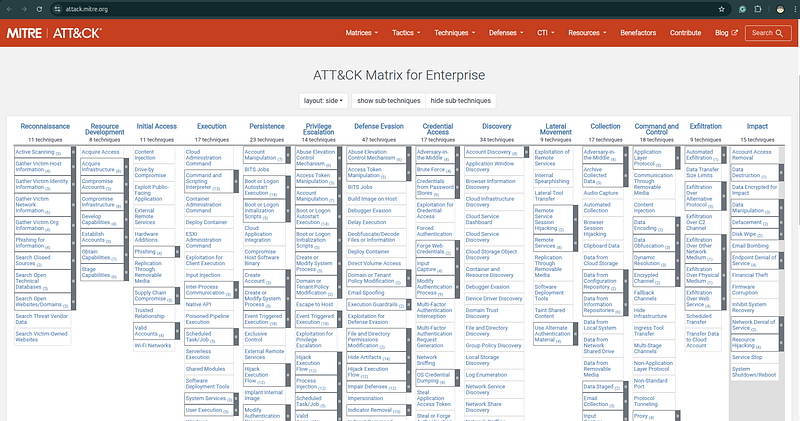This screenshot has height=421, width=800.
Task: Open the Contribute page
Action: click(685, 33)
